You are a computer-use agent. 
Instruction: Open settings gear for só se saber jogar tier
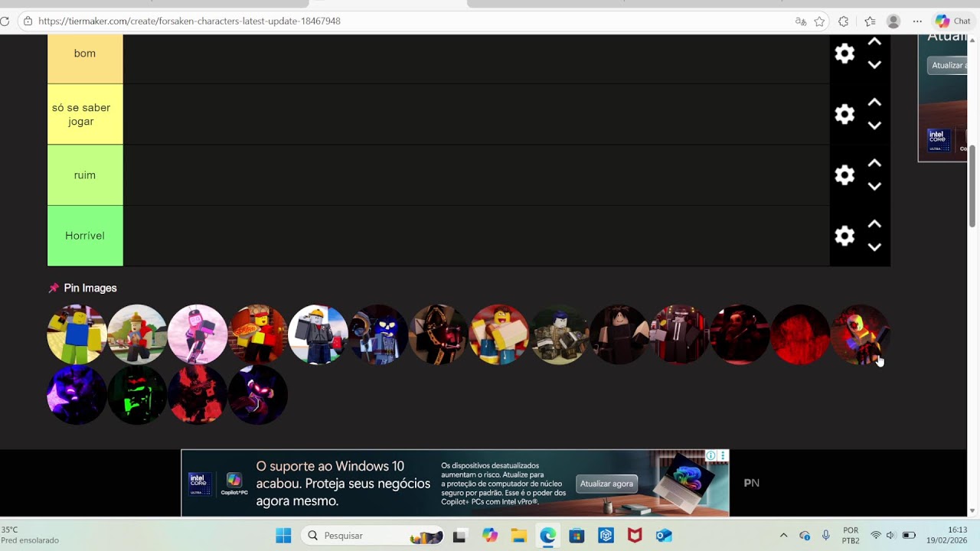pyautogui.click(x=844, y=114)
